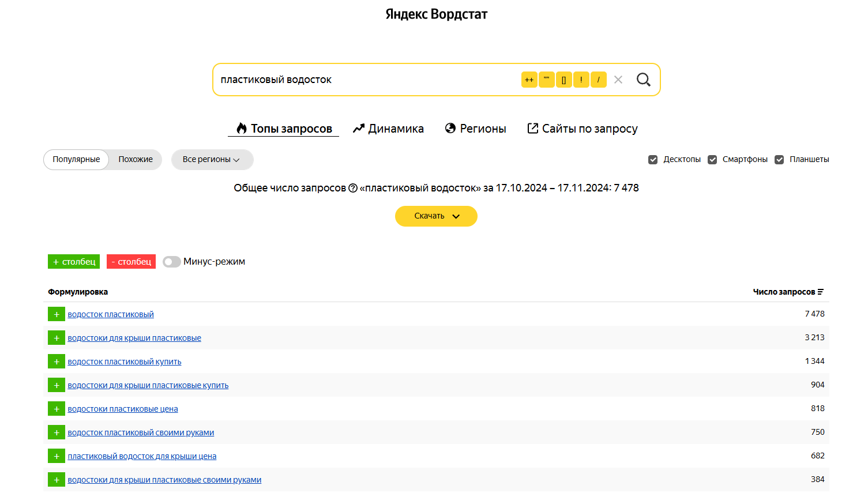The width and height of the screenshot is (868, 493).
Task: Click the sort icon beside 'Число запросов'
Action: (821, 292)
